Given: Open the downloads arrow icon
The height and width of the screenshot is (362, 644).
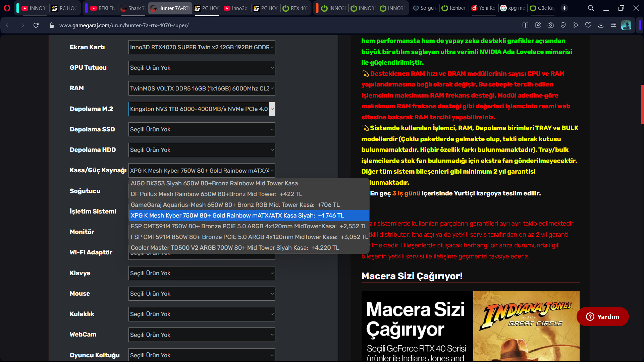Looking at the screenshot, I should tap(601, 25).
